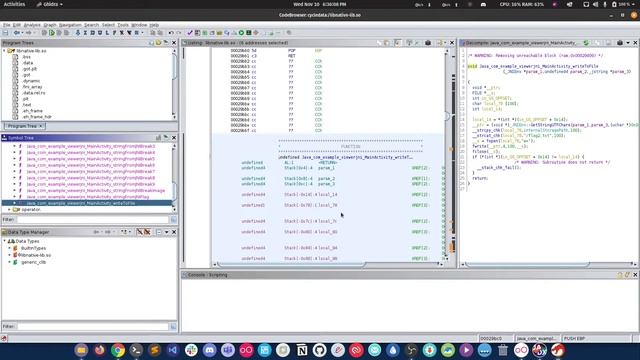Click the down-arrow navigation toolbar icon

[78, 33]
